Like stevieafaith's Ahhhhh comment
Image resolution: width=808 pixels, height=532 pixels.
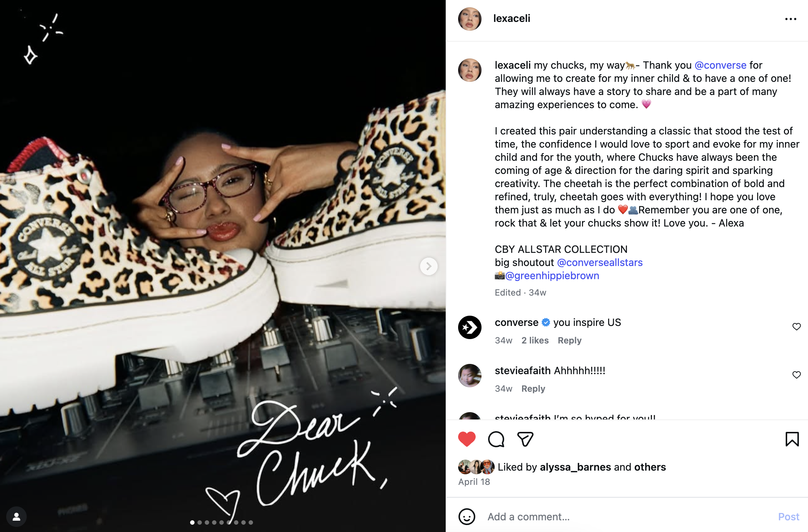[x=796, y=375]
